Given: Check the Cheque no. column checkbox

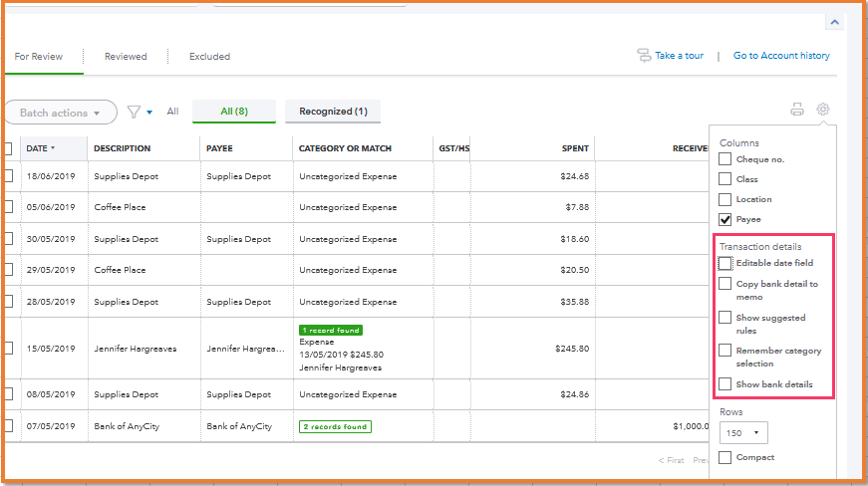Looking at the screenshot, I should pyautogui.click(x=725, y=159).
